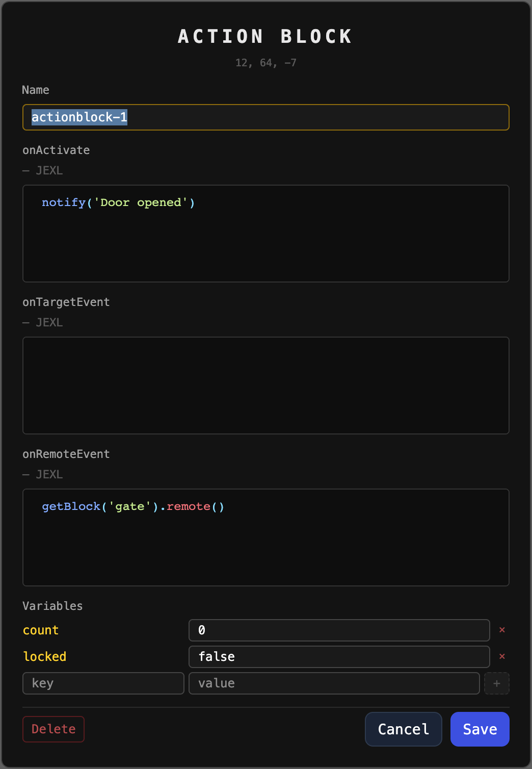Collapse the onTargetEvent JEXL section
This screenshot has height=769, width=532.
(43, 322)
